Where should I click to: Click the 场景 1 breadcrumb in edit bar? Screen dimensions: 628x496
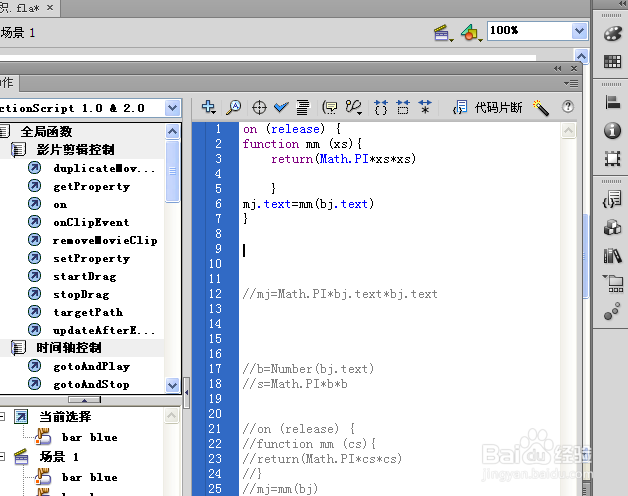point(18,32)
